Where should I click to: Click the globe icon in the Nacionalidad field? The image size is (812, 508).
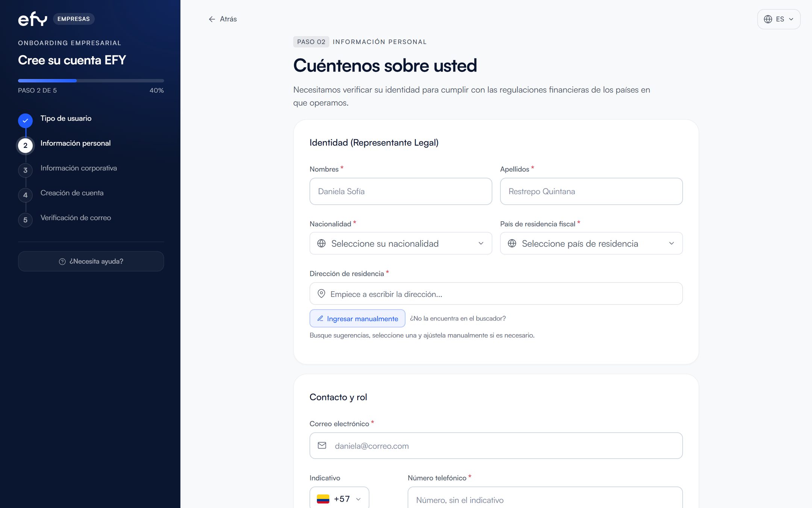321,243
